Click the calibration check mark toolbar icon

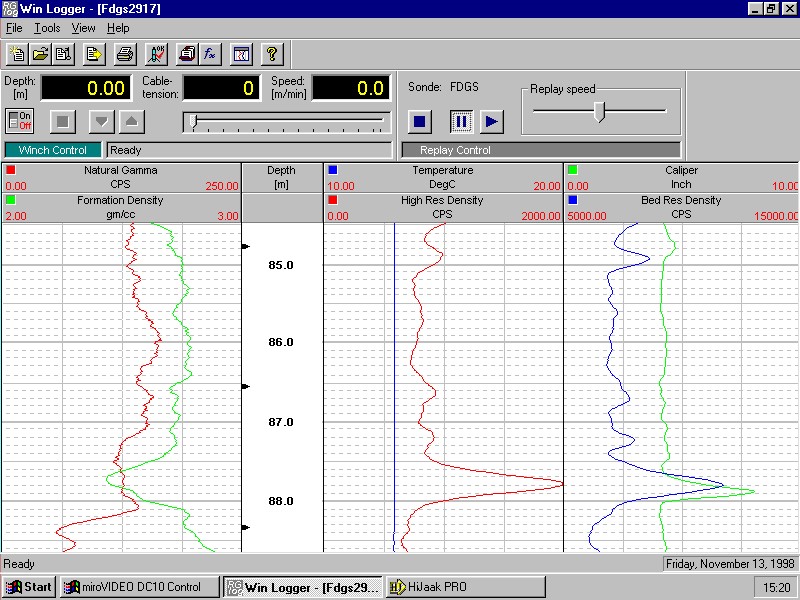[156, 54]
